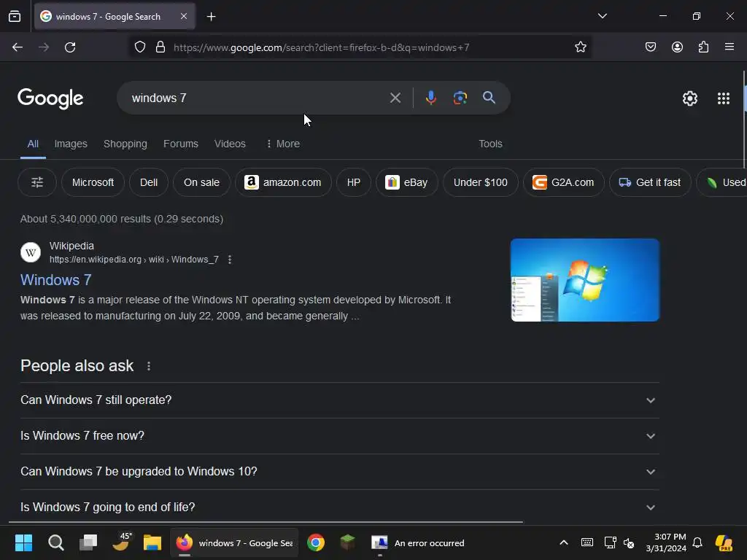
Task: Expand Is Windows 7 going to end of life?
Action: click(x=340, y=507)
